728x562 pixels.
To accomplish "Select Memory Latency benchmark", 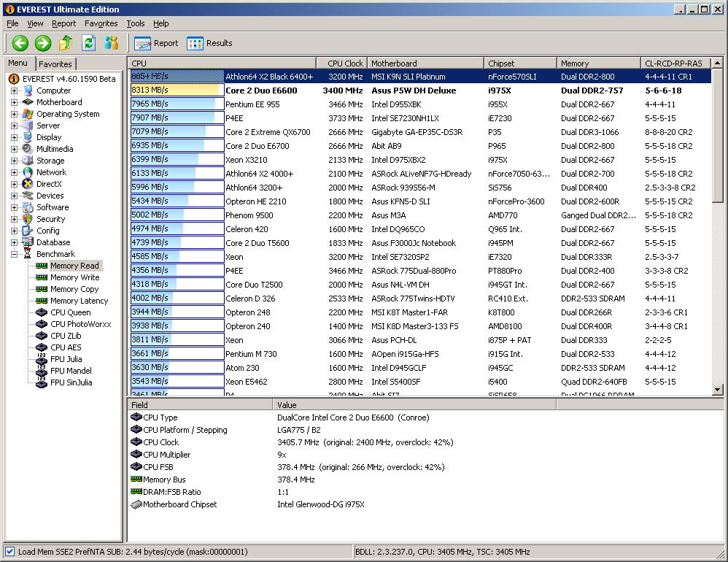I will pyautogui.click(x=79, y=301).
